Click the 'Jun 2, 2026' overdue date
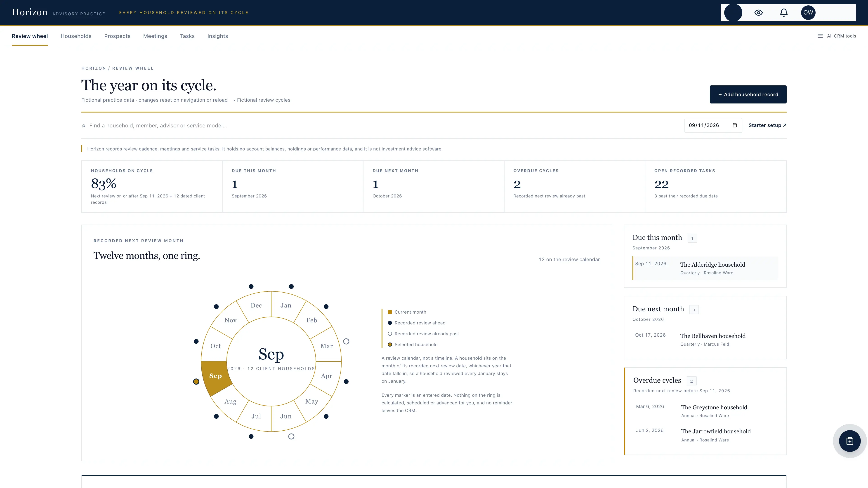This screenshot has width=868, height=488. pos(650,430)
